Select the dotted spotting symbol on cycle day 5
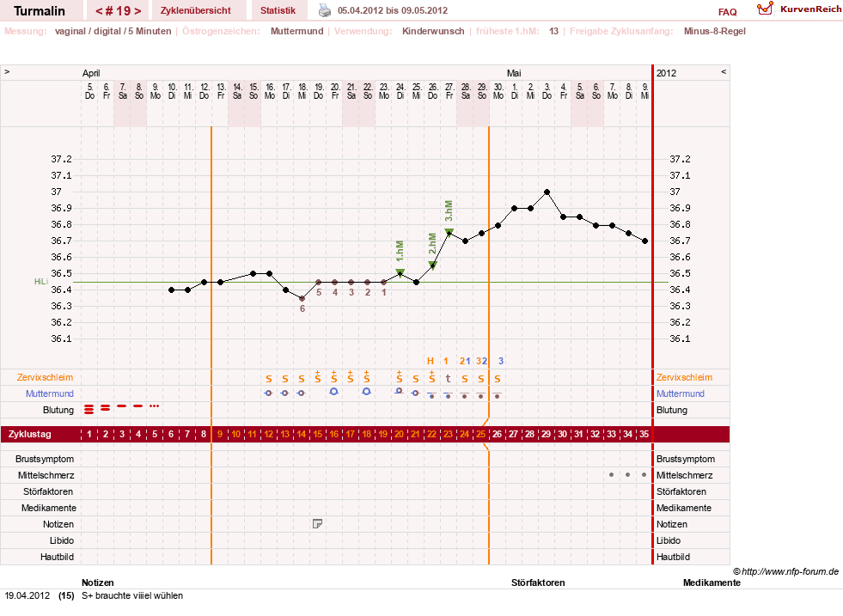The width and height of the screenshot is (843, 616). coord(155,406)
